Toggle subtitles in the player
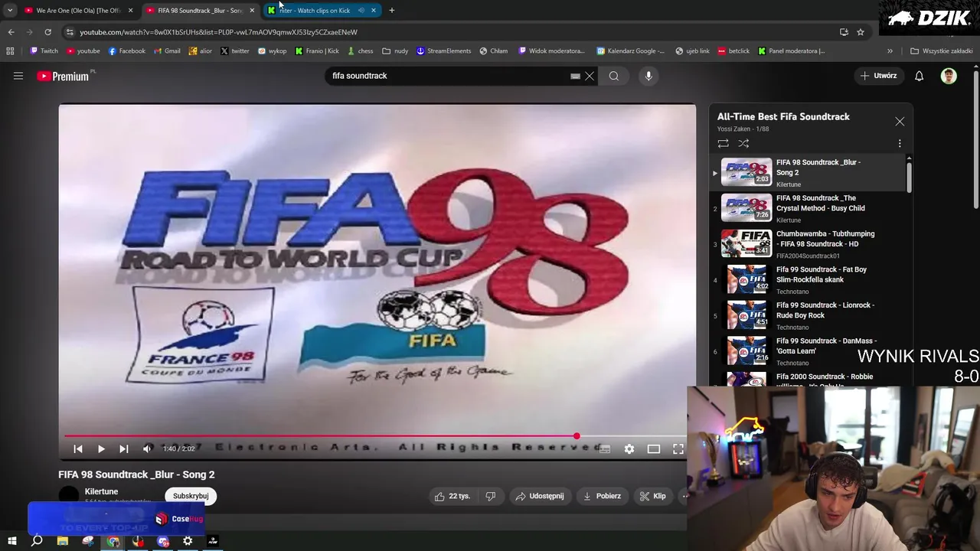The image size is (980, 551). (x=605, y=449)
